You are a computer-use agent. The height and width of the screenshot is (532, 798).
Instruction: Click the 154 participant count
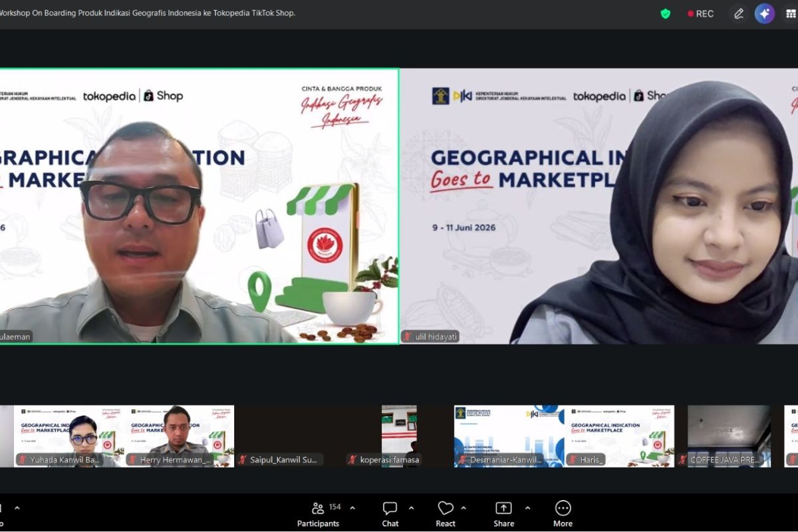(x=335, y=507)
